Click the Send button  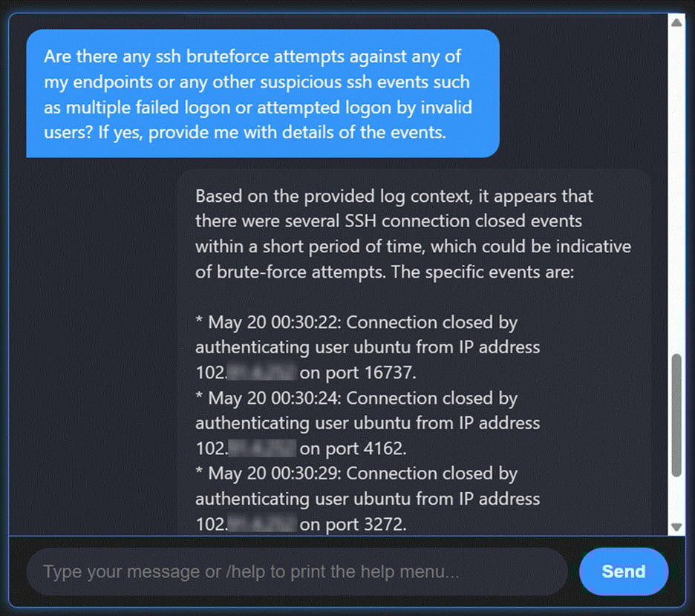(623, 571)
